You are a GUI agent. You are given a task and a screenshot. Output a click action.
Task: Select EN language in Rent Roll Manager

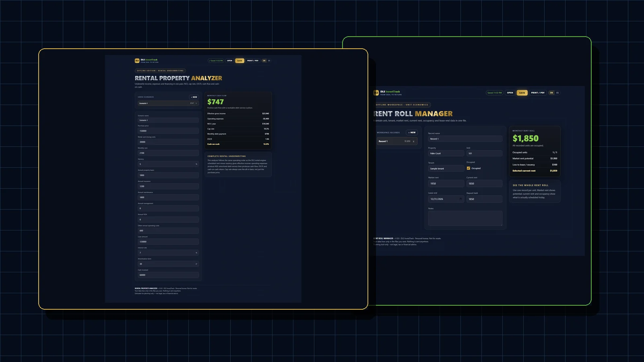click(551, 93)
